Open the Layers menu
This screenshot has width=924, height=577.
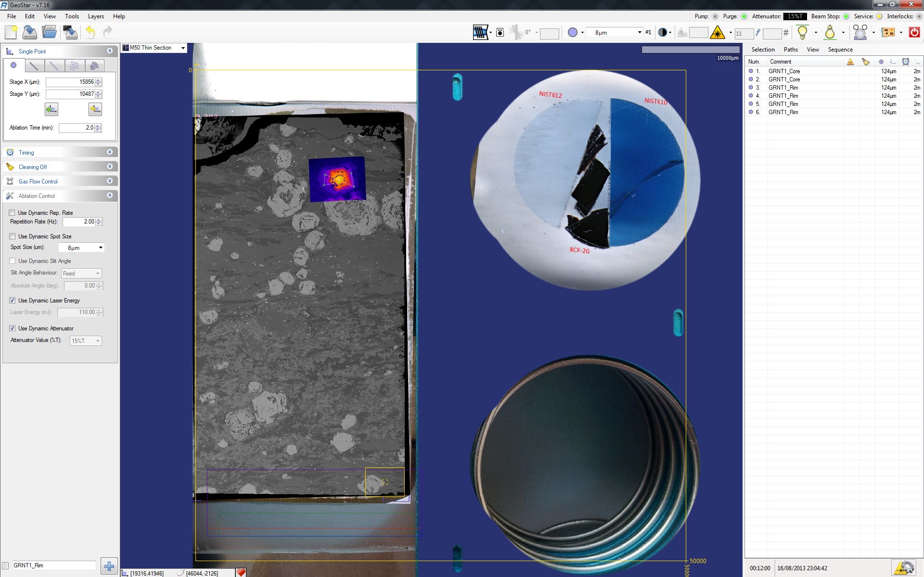[x=95, y=16]
